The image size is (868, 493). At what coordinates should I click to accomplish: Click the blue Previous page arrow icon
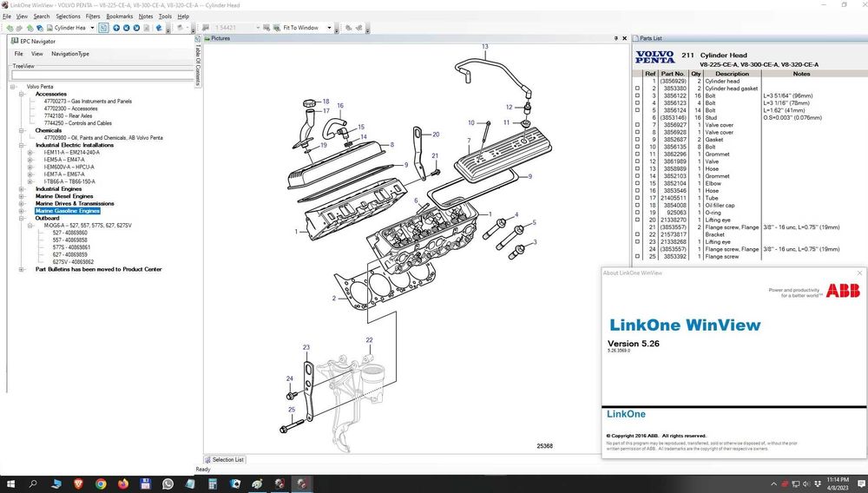(x=126, y=28)
